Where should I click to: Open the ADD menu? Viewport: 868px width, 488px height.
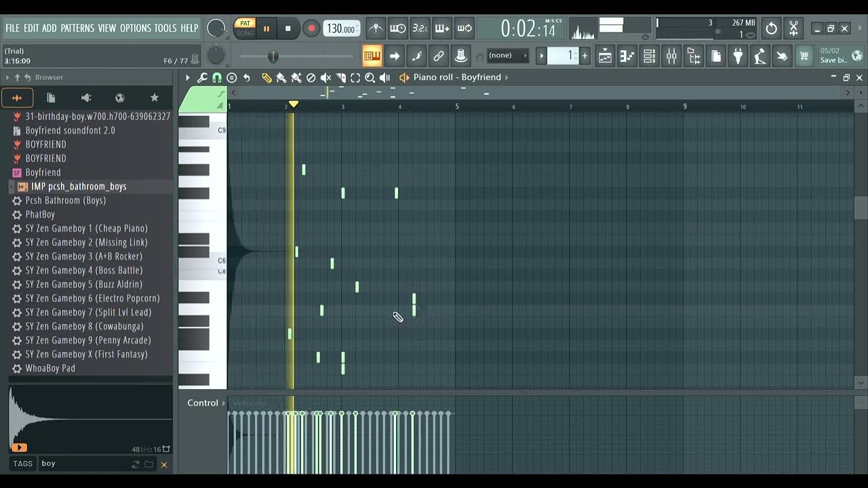[x=50, y=28]
